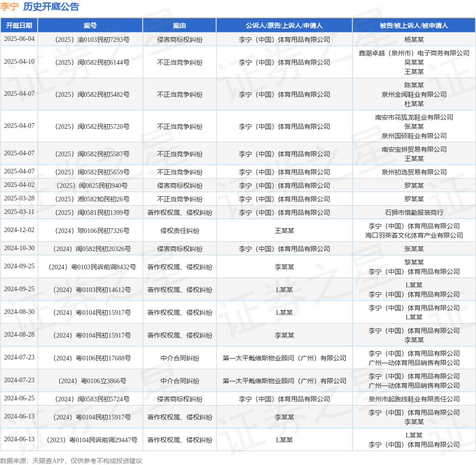Select case number (2025)闽0582民初5482号
The height and width of the screenshot is (465, 476).
click(x=93, y=95)
